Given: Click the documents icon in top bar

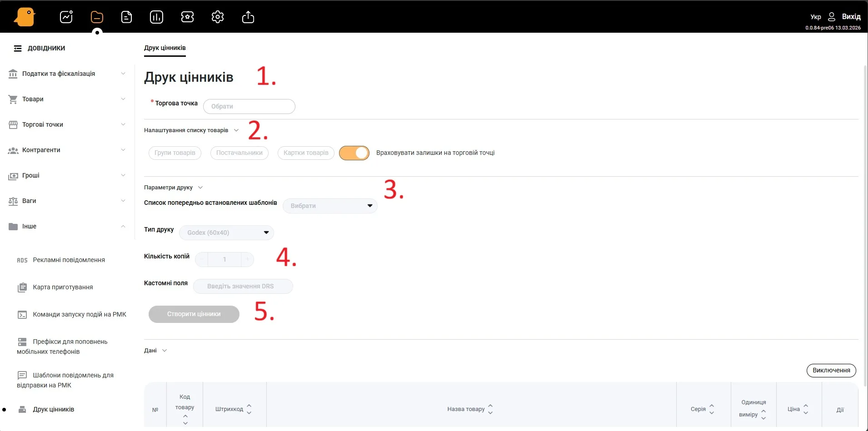Looking at the screenshot, I should 127,17.
